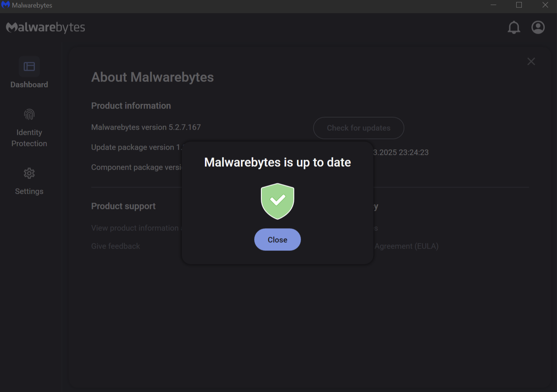Screen dimensions: 557x392
Task: Select the Dashboard panel icon in sidebar
Action: click(29, 67)
